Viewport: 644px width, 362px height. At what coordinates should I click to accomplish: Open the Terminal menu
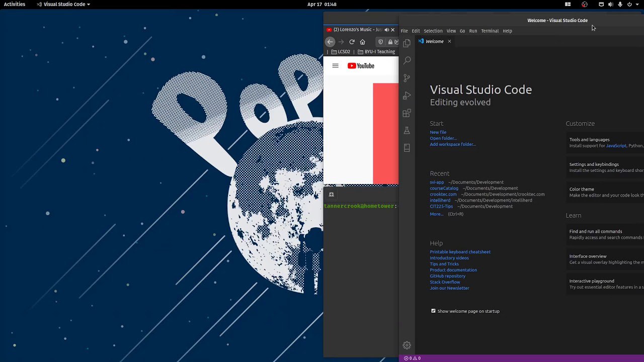tap(490, 31)
